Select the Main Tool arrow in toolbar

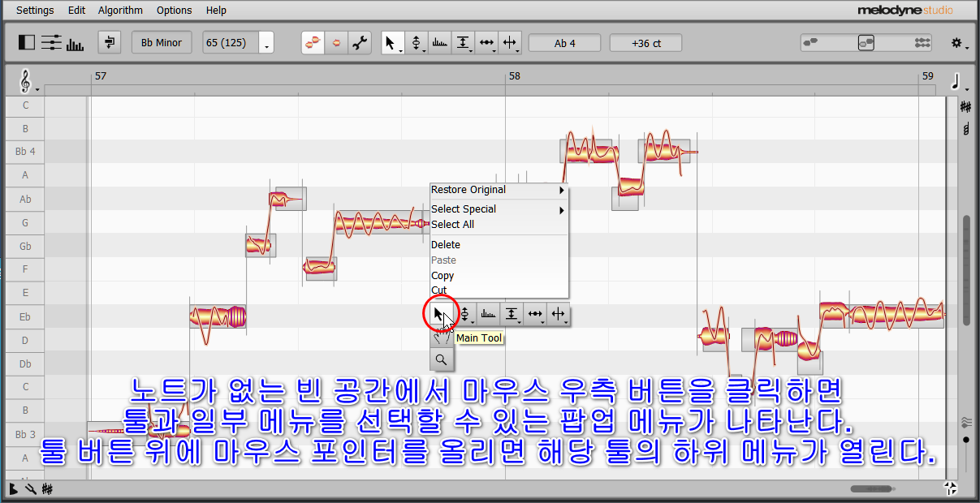(x=393, y=43)
